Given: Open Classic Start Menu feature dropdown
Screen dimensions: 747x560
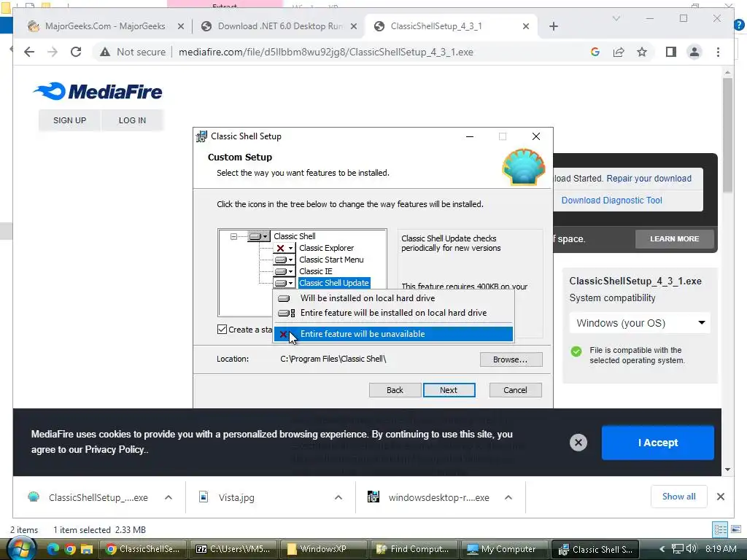Looking at the screenshot, I should [x=284, y=260].
